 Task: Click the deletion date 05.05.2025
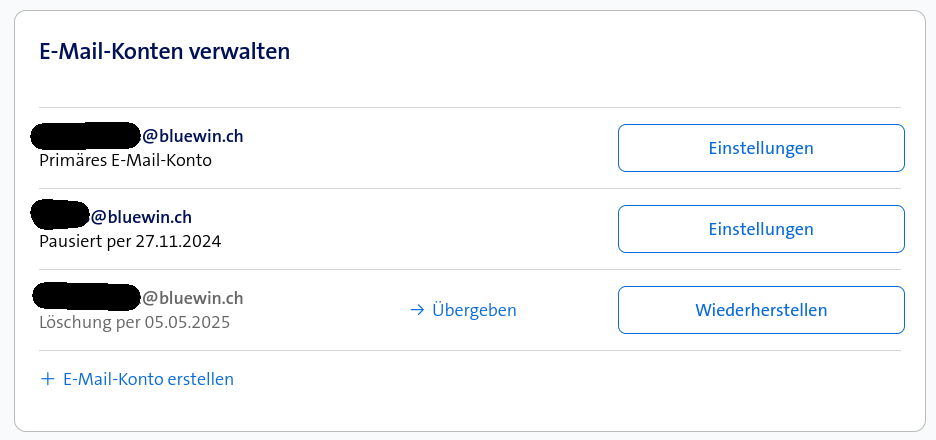[x=187, y=321]
